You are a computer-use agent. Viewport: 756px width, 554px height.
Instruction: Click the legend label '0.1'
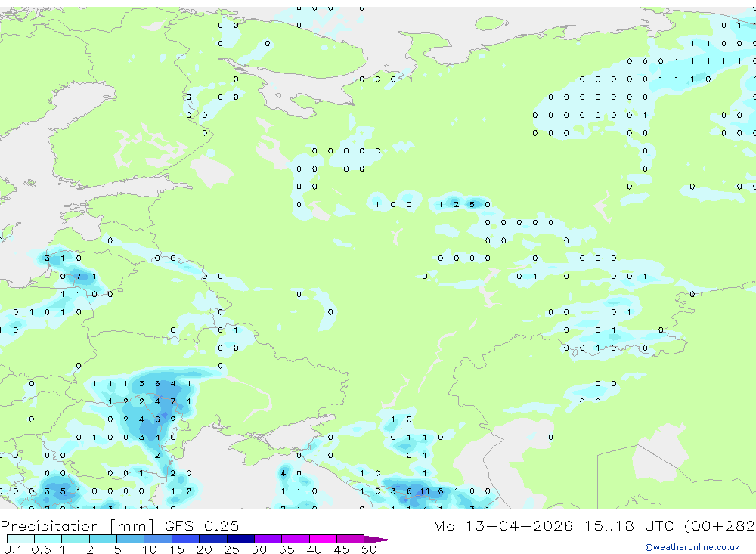13,549
